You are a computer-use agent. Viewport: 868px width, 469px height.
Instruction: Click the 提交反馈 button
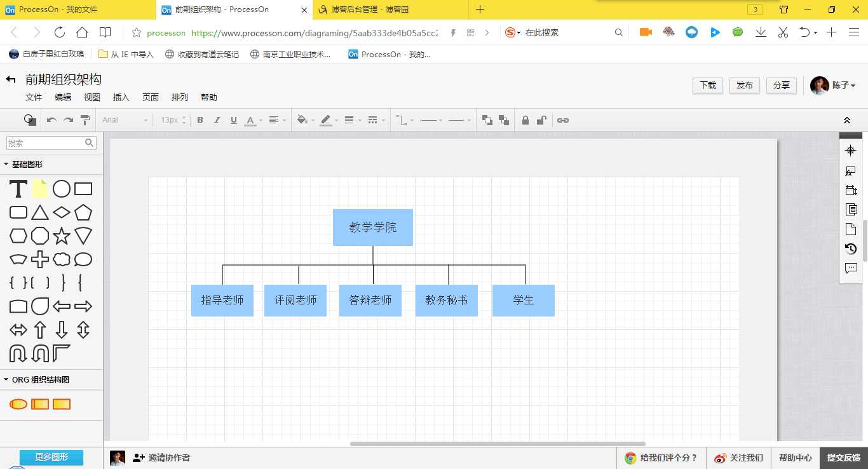point(843,458)
